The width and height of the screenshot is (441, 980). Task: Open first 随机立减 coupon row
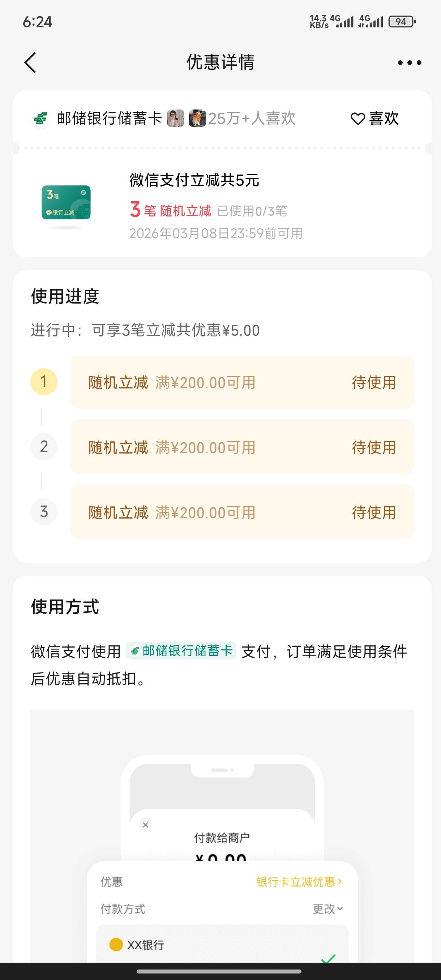tap(242, 382)
